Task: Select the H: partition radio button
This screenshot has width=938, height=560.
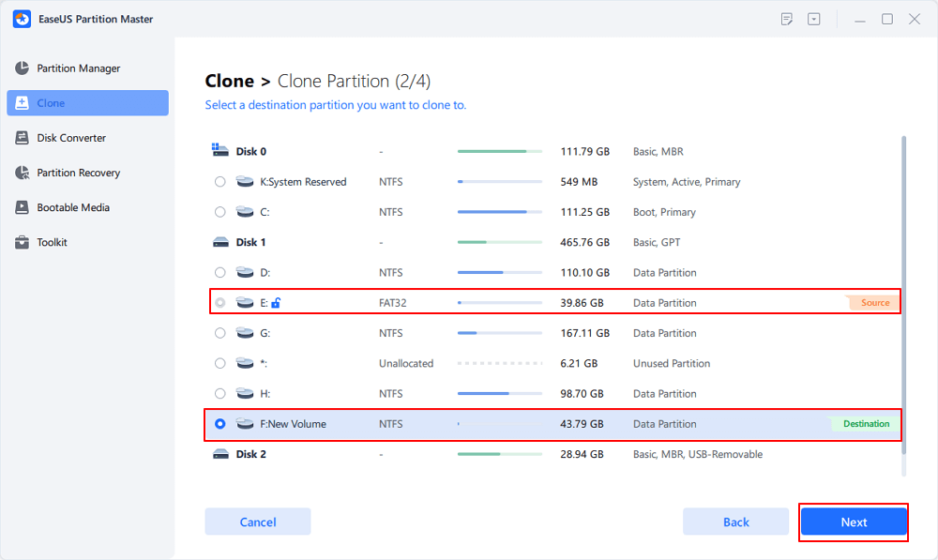Action: (x=220, y=394)
